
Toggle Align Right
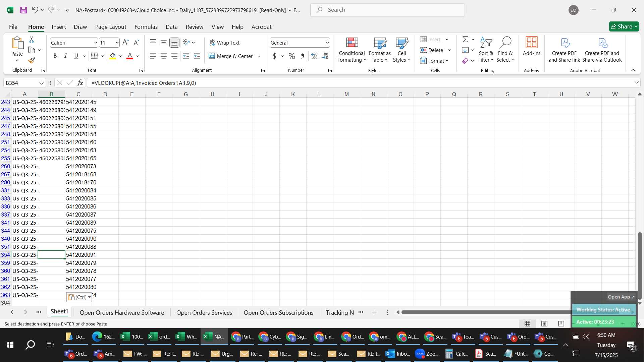pyautogui.click(x=174, y=56)
